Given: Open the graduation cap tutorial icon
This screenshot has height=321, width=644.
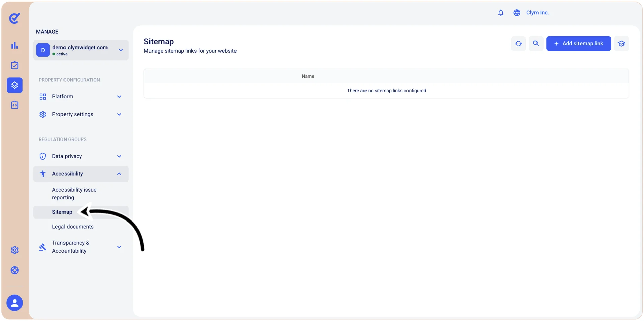Looking at the screenshot, I should click(x=621, y=44).
